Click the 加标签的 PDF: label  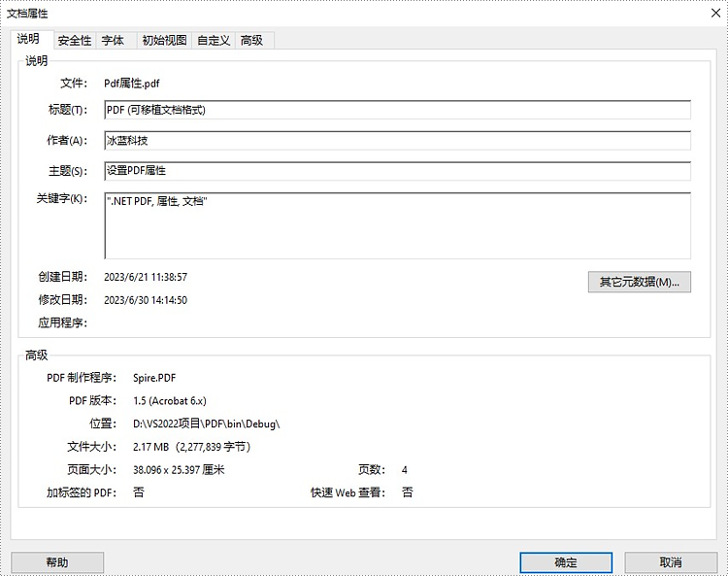point(82,492)
